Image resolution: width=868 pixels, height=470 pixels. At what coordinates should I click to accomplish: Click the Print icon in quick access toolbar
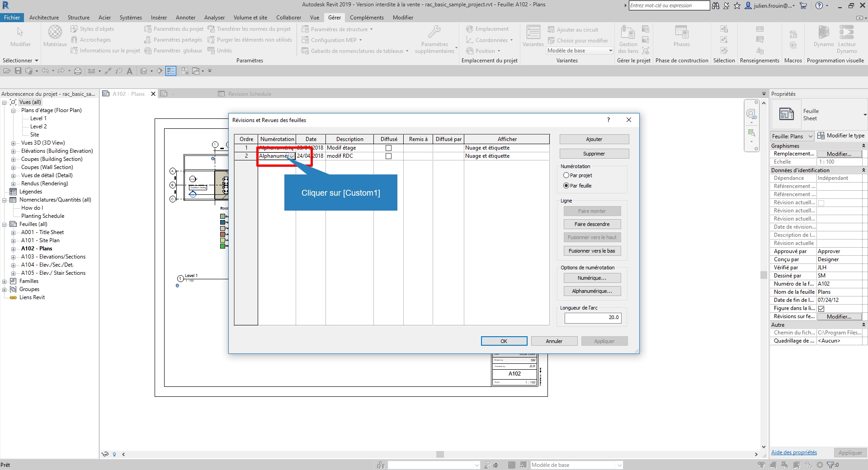[78, 71]
